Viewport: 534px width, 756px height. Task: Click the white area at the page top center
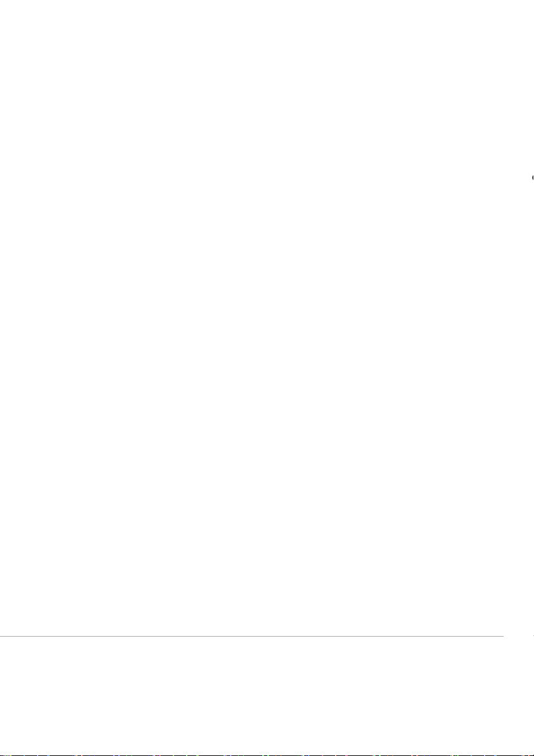coord(267,13)
